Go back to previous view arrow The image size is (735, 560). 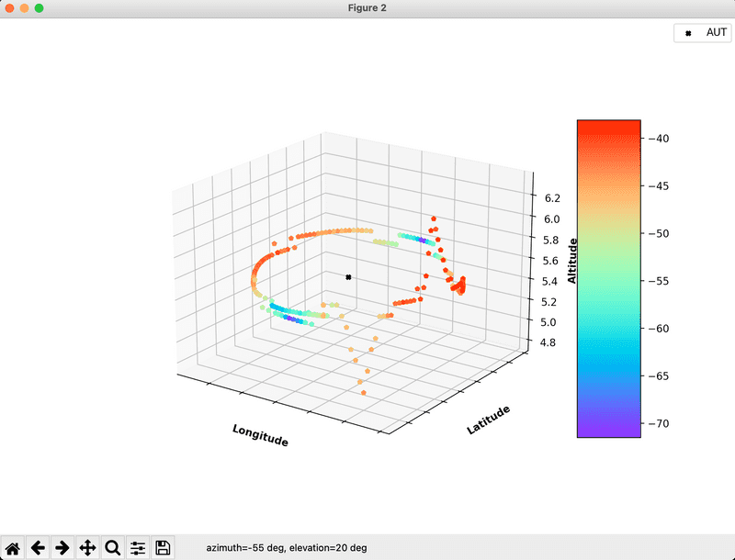click(x=38, y=547)
